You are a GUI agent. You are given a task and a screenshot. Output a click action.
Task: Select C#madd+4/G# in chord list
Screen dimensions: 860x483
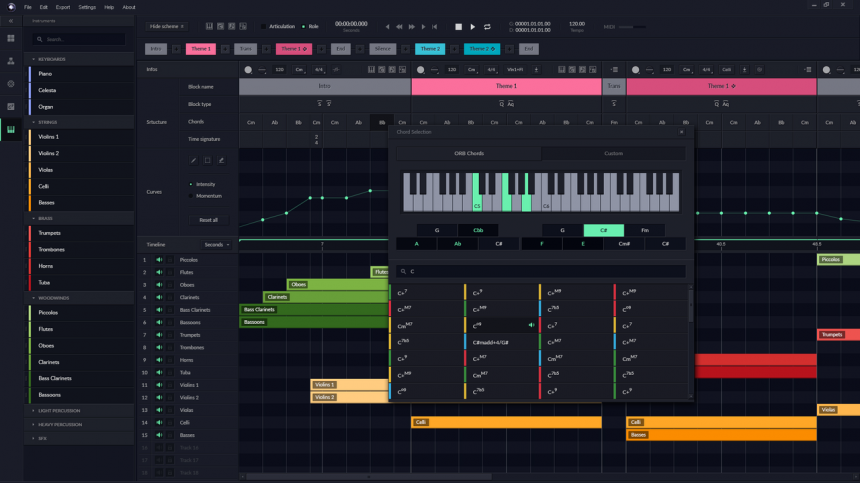tap(501, 342)
